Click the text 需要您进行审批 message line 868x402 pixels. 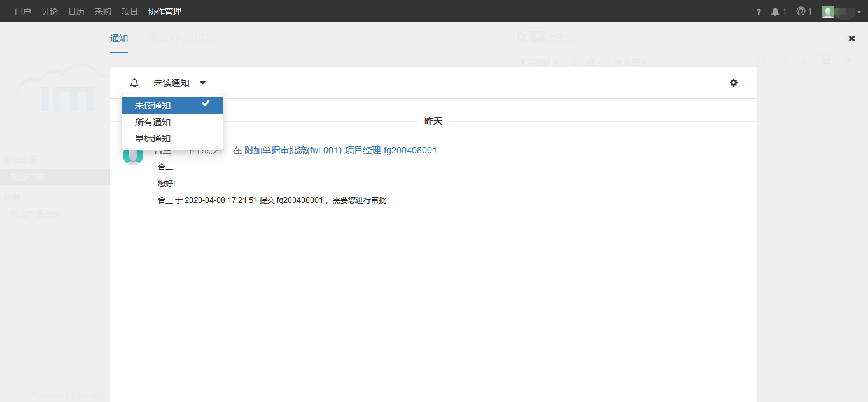272,200
